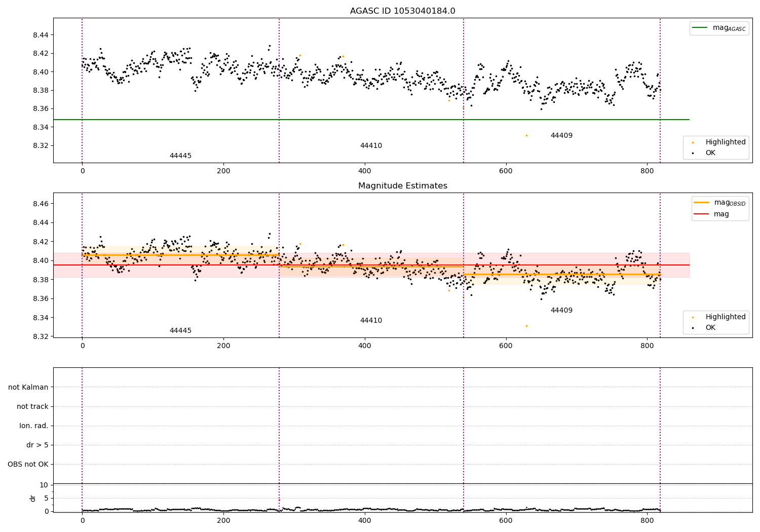Select 'Highlighted' legend entry in top plot
Image resolution: width=760 pixels, height=532 pixels.
point(725,142)
